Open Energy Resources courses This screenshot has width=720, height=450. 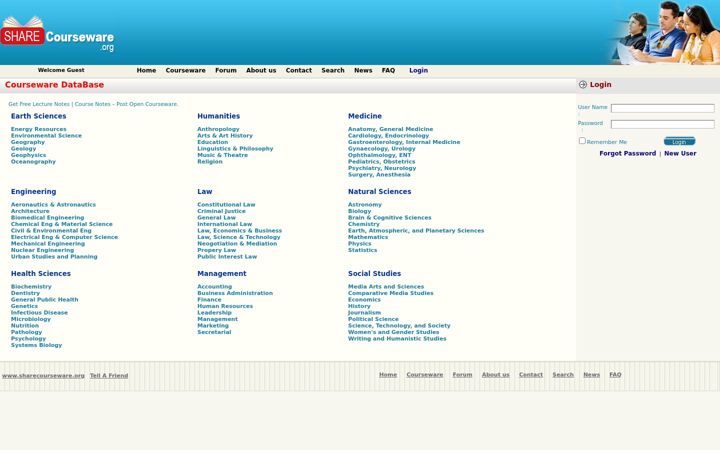39,129
